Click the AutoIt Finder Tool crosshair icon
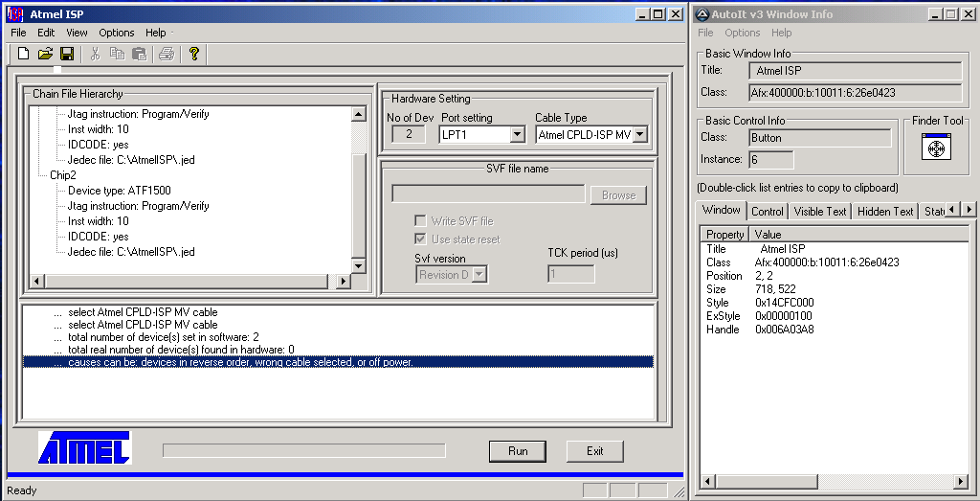Image resolution: width=980 pixels, height=501 pixels. (936, 146)
